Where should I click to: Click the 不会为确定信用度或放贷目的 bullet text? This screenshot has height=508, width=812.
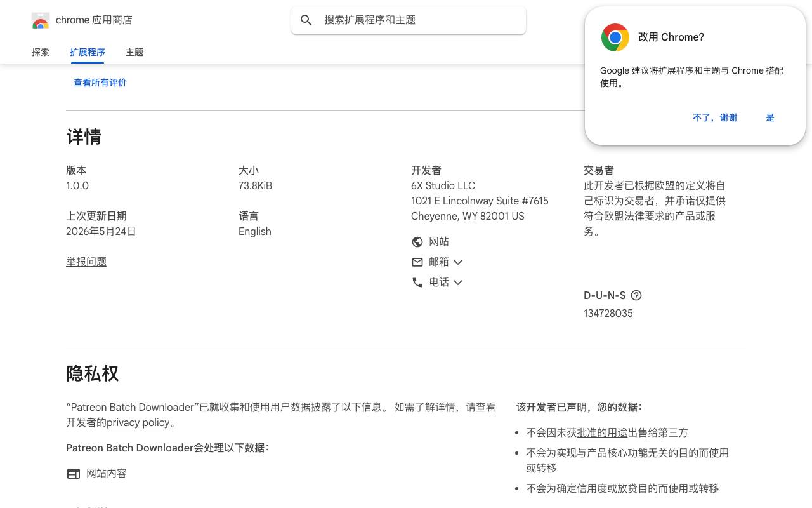click(623, 489)
